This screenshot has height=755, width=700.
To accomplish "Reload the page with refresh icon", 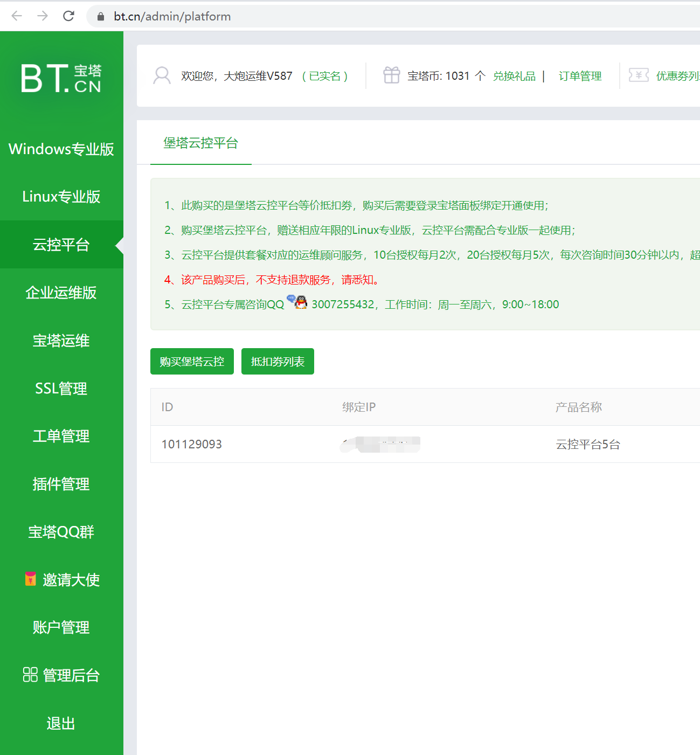I will coord(68,16).
